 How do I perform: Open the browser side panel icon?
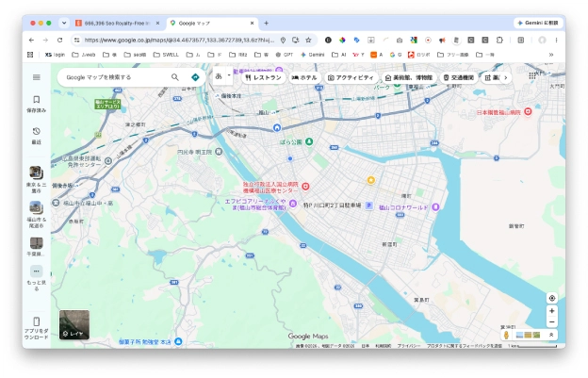pyautogui.click(x=521, y=40)
